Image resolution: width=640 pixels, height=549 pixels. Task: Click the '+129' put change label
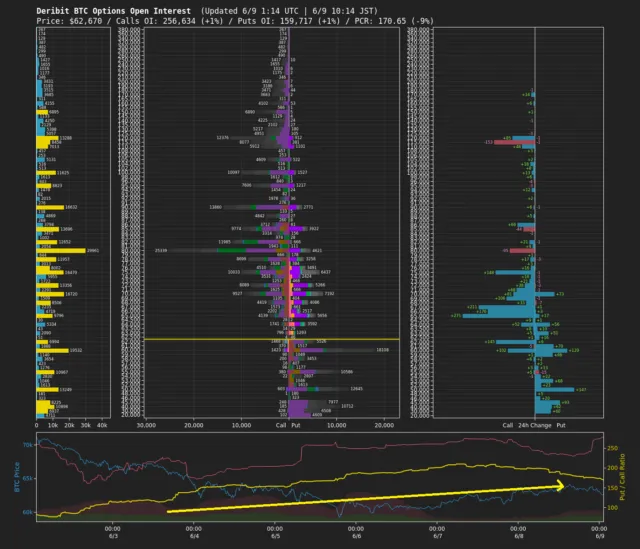click(x=574, y=350)
